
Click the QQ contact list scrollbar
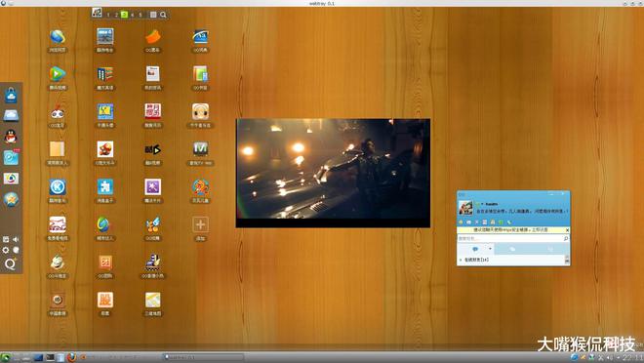click(x=567, y=260)
